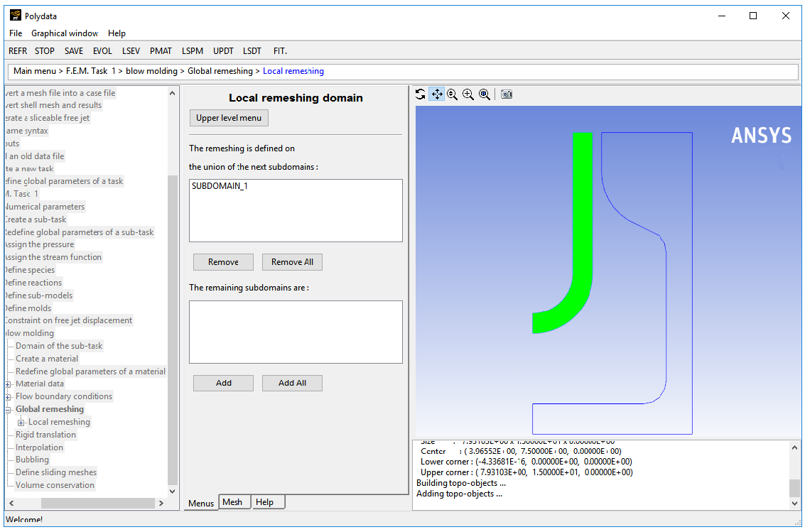The height and width of the screenshot is (532, 805).
Task: Select Create a material tree item
Action: pos(47,359)
